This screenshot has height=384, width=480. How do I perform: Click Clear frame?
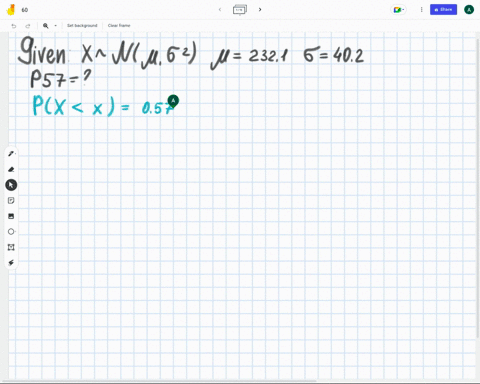tap(119, 26)
